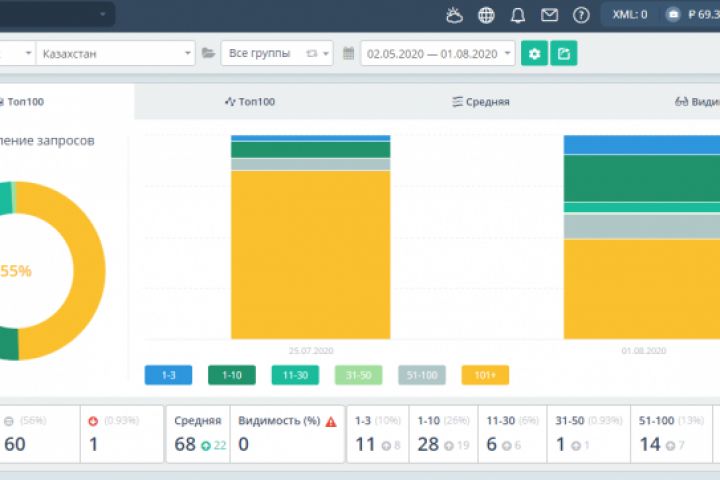Viewport: 720px width, 480px height.
Task: Click the gray unchanged icon above 60
Action: click(9, 421)
